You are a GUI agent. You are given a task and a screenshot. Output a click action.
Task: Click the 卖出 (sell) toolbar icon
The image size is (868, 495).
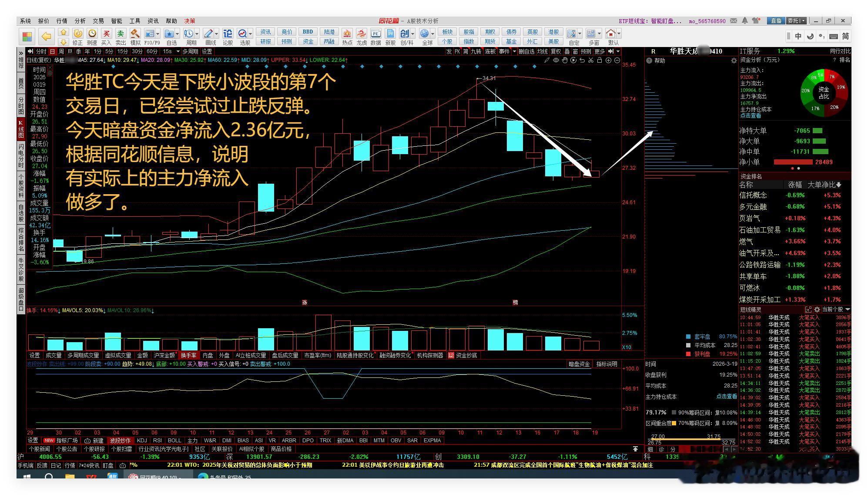121,34
